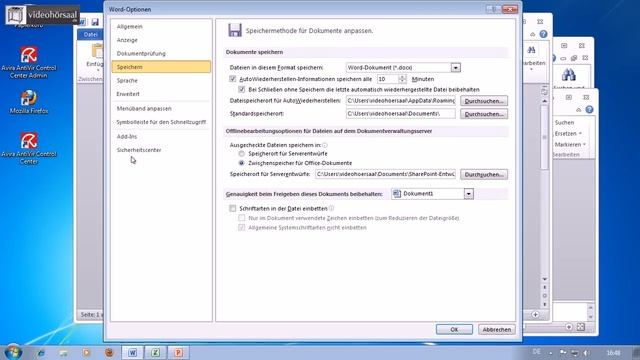Click Abbrechen to cancel the dialog
Viewport: 640px width, 360px height.
click(x=496, y=329)
